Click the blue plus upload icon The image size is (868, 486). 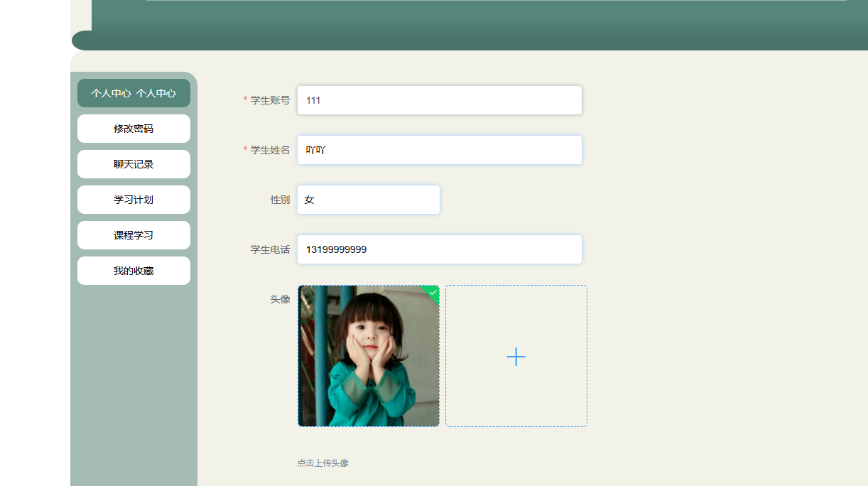click(516, 357)
